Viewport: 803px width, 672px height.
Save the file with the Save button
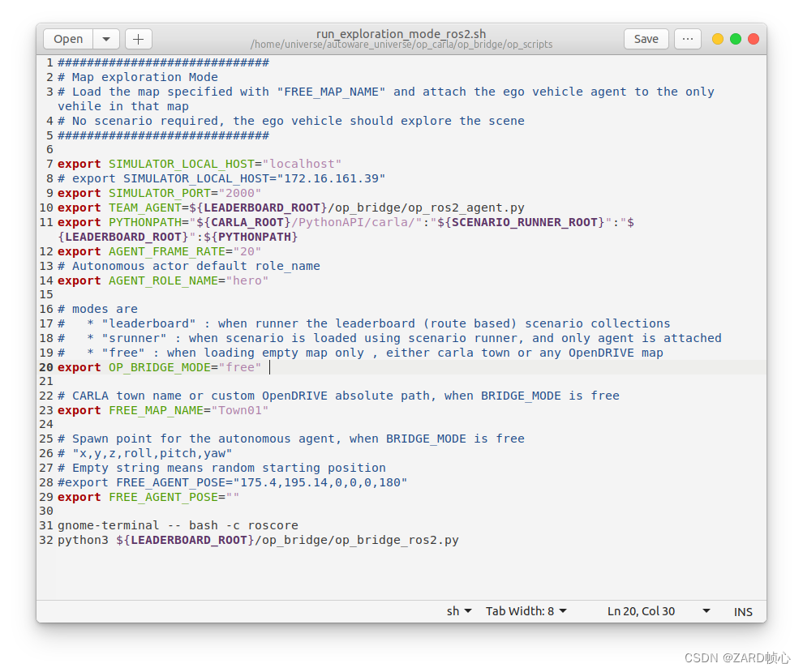pos(646,39)
